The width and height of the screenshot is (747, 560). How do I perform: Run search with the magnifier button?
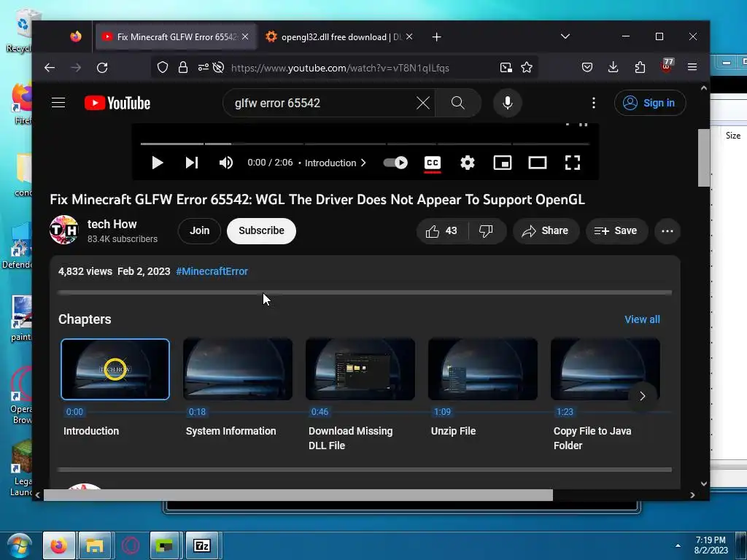pos(458,103)
